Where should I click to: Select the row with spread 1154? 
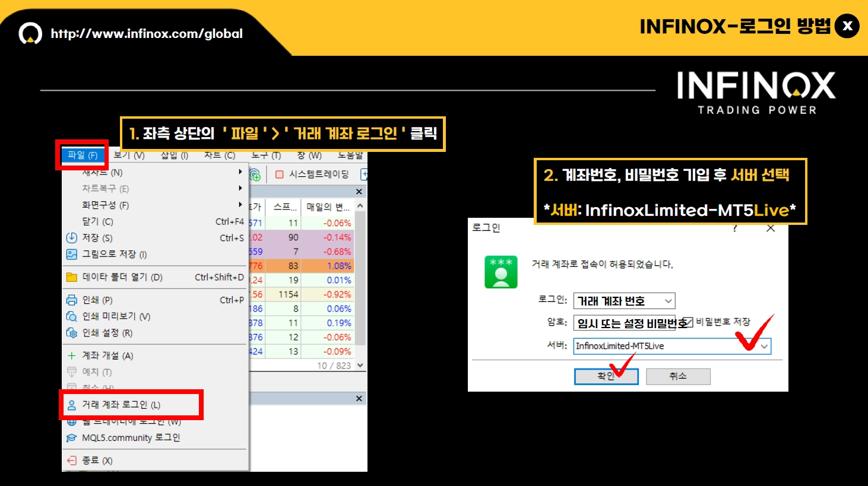pyautogui.click(x=301, y=294)
